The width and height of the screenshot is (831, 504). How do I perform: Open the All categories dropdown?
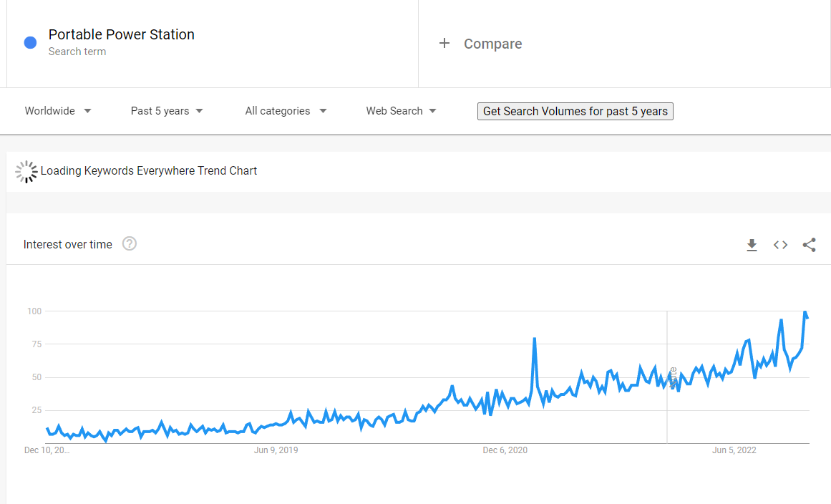pos(286,111)
